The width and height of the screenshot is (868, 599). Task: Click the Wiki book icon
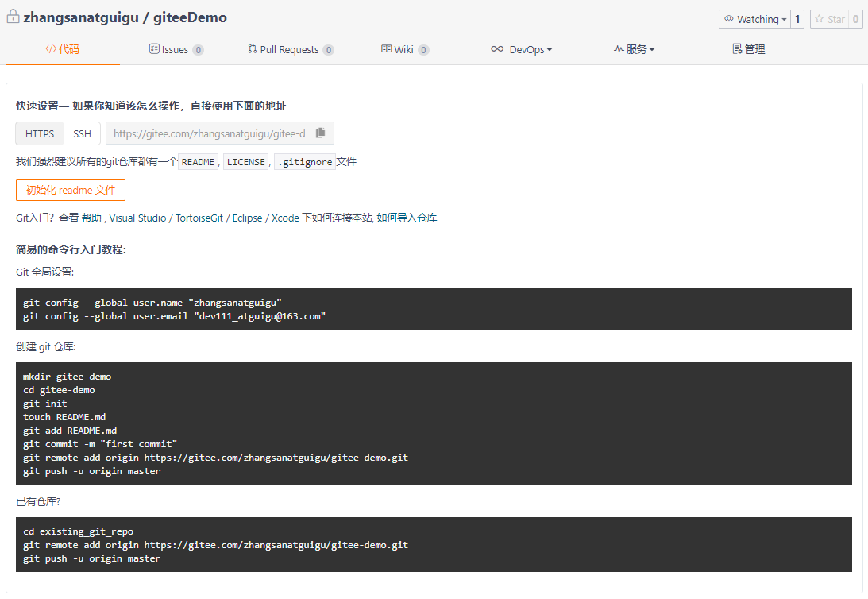(387, 48)
